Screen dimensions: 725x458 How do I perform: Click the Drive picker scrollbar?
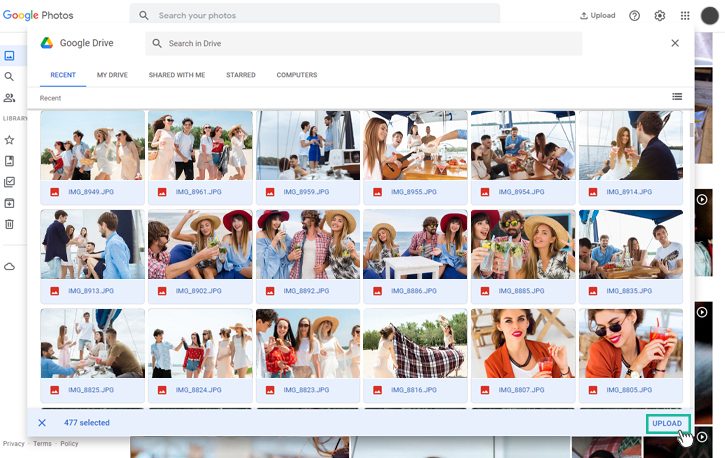click(692, 130)
